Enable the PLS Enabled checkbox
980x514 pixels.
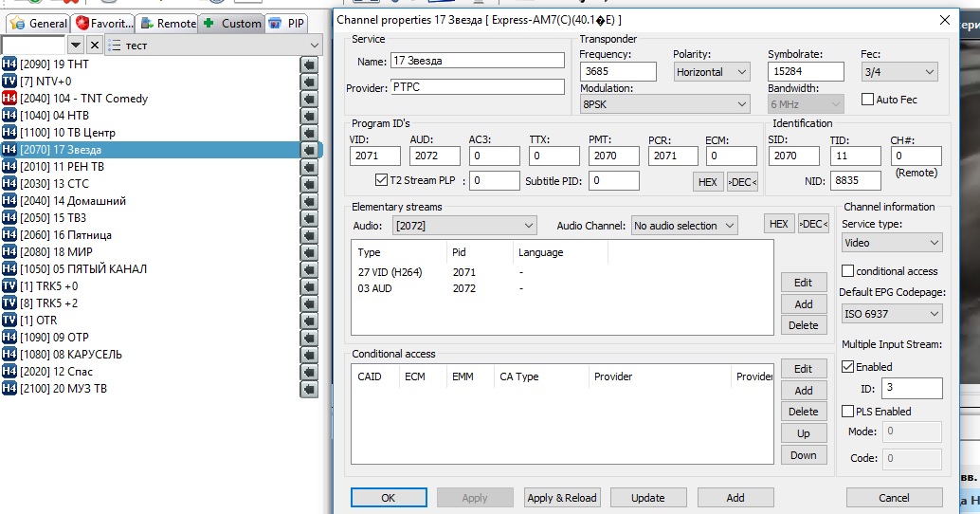(x=848, y=412)
